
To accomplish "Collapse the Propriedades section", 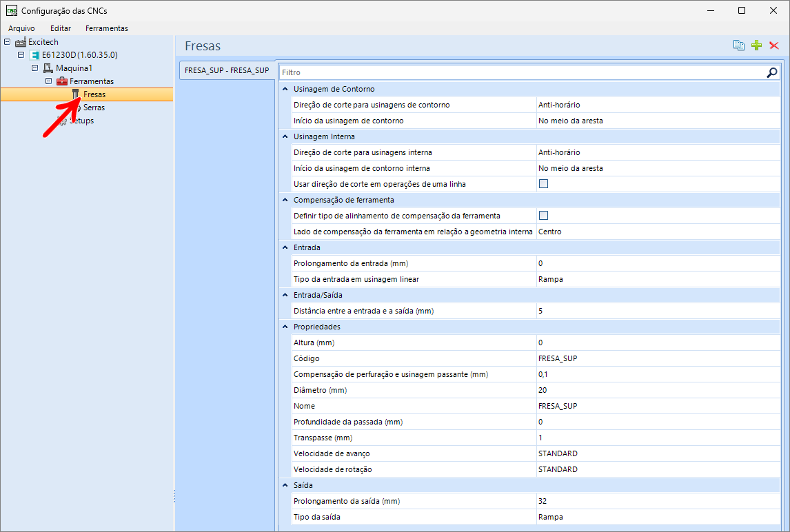I will tap(285, 327).
